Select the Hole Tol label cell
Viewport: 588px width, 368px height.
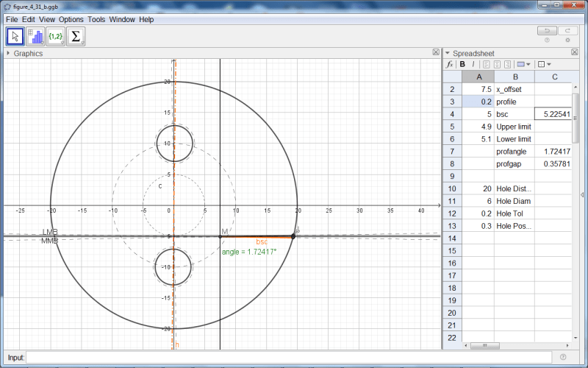tap(514, 213)
